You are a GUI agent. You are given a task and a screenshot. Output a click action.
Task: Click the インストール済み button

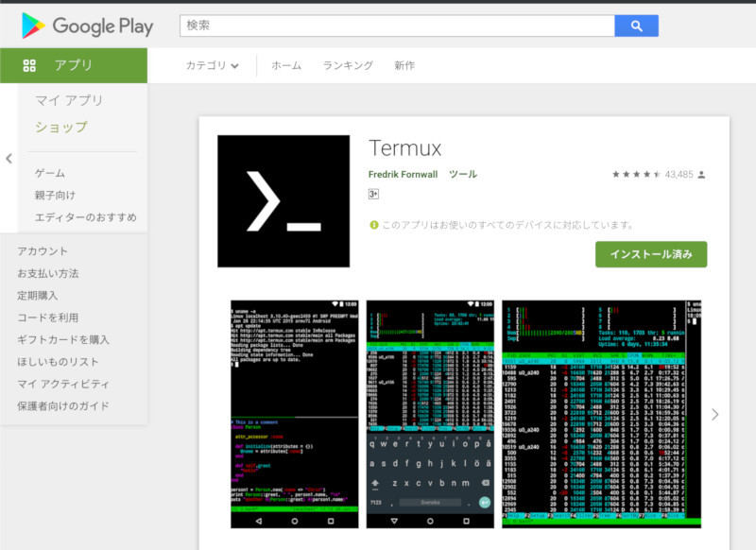pos(651,254)
